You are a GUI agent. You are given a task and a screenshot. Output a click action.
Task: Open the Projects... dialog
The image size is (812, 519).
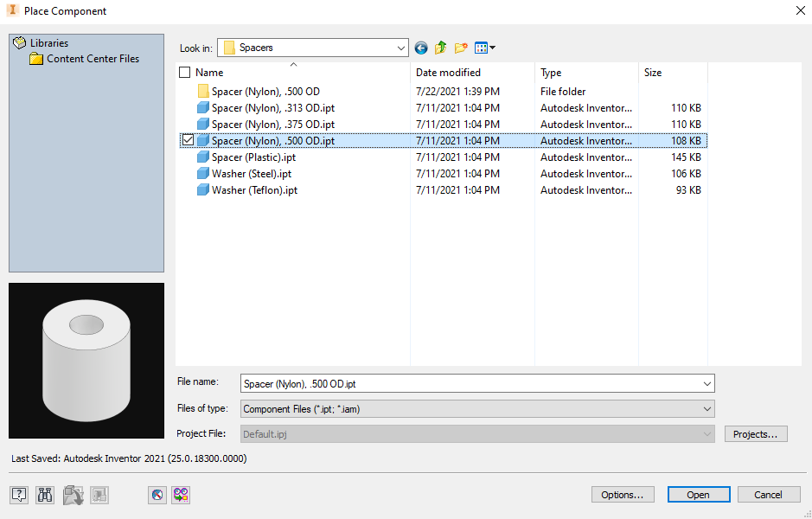[x=756, y=434]
